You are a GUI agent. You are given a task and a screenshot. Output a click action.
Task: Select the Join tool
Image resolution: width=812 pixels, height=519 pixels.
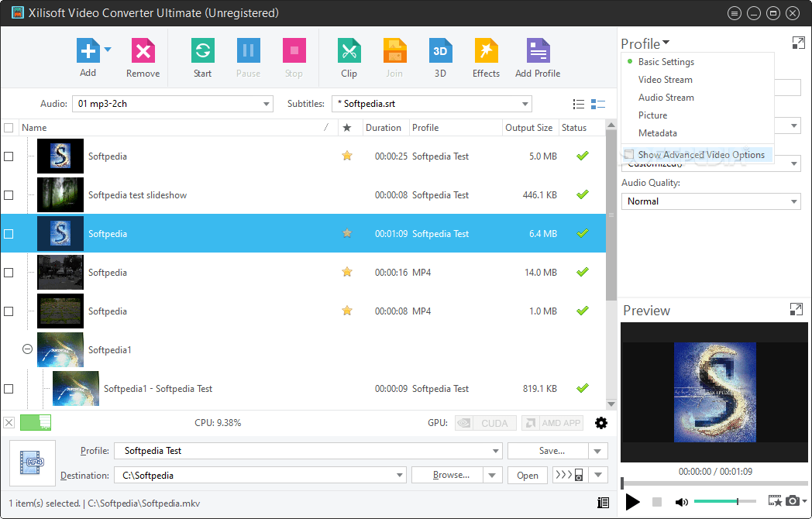(394, 57)
